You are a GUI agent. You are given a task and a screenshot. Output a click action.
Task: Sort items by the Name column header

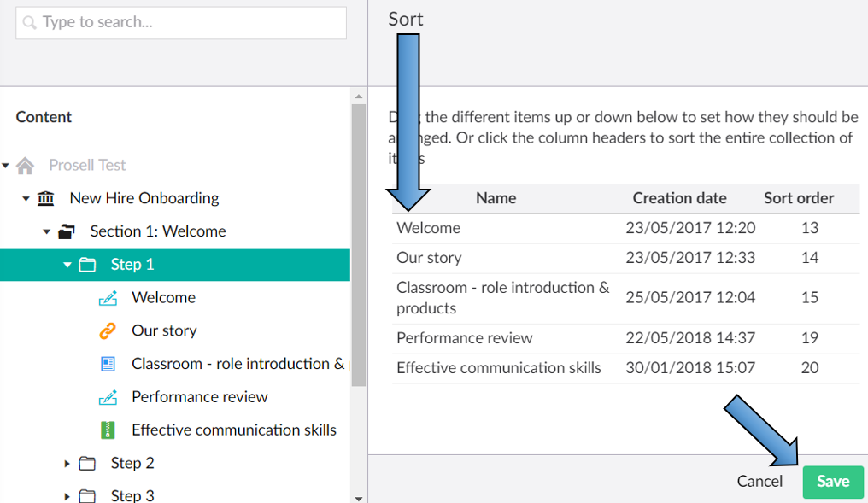point(496,198)
